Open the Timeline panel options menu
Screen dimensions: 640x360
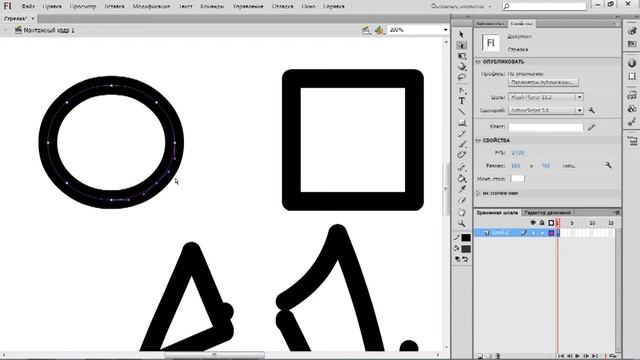coord(616,212)
